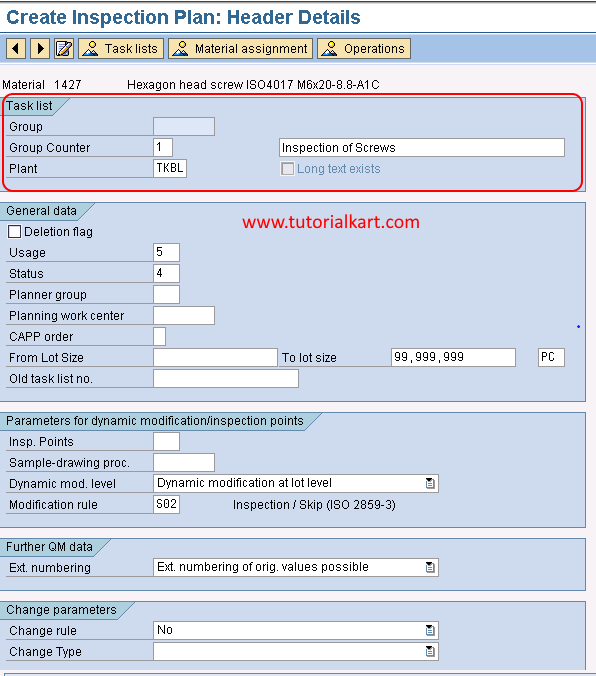
Task: Go to next header with right arrow
Action: 40,48
